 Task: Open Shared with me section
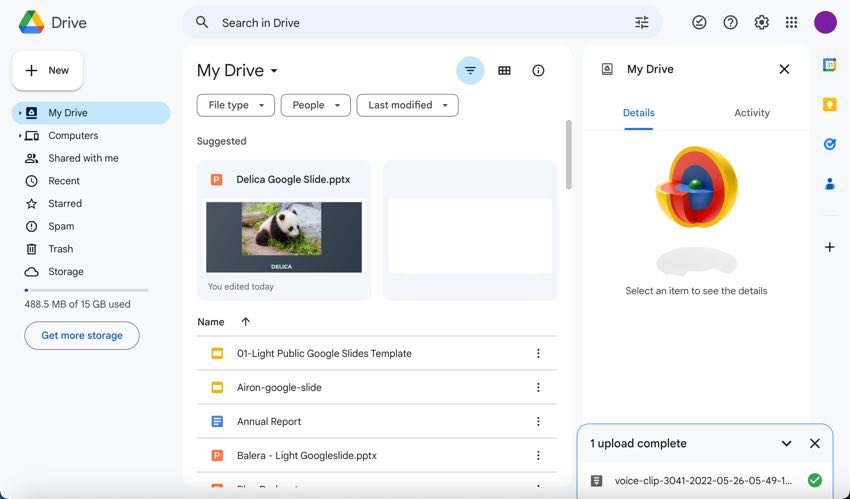[x=83, y=158]
